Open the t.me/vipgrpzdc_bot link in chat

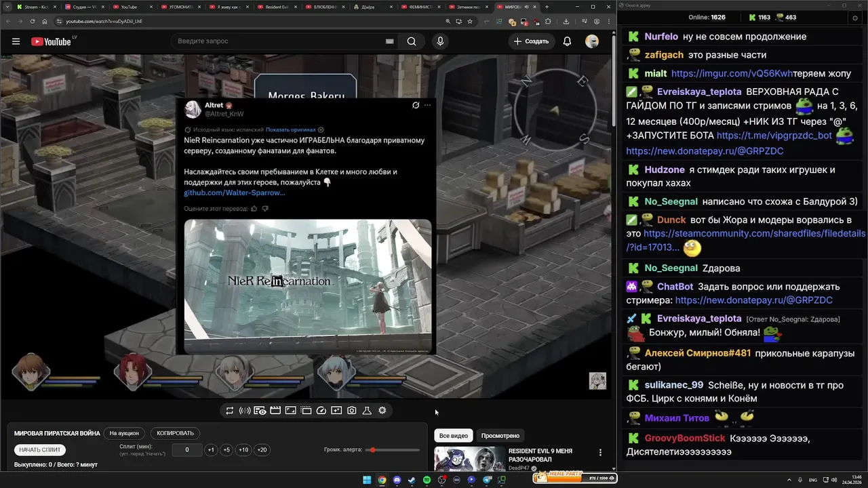[x=774, y=136]
